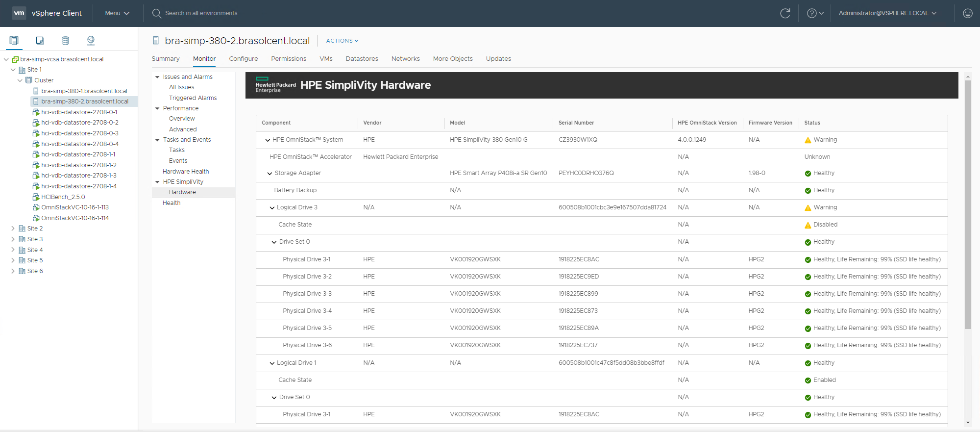Viewport: 980px width, 432px height.
Task: Open Events under Tasks and Events
Action: tap(178, 161)
